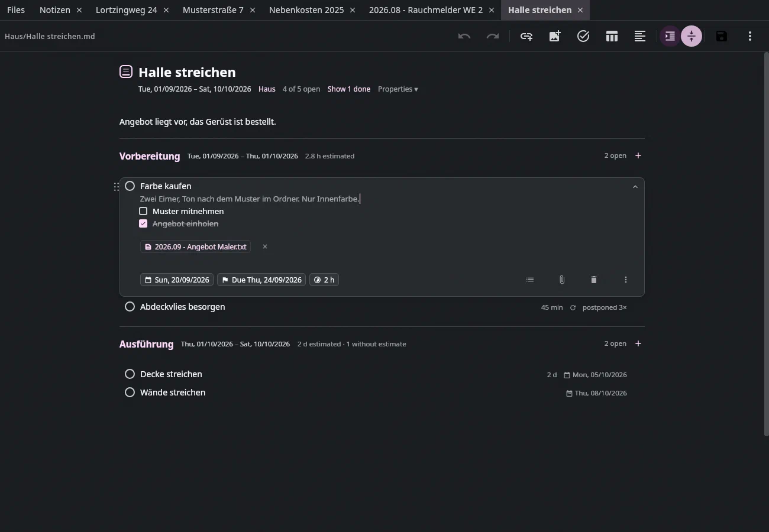Open subtask list icon in Farbe kaufen card
Viewport: 769px width, 532px height.
(x=530, y=280)
